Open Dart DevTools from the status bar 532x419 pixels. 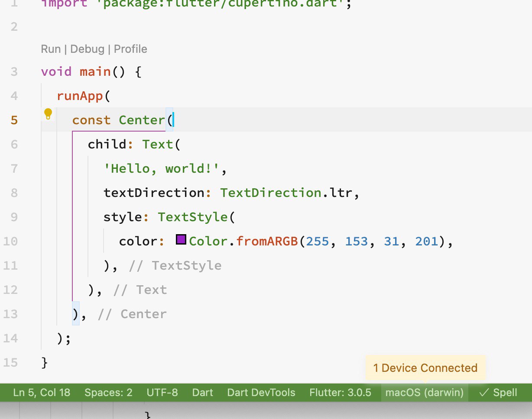pyautogui.click(x=261, y=393)
